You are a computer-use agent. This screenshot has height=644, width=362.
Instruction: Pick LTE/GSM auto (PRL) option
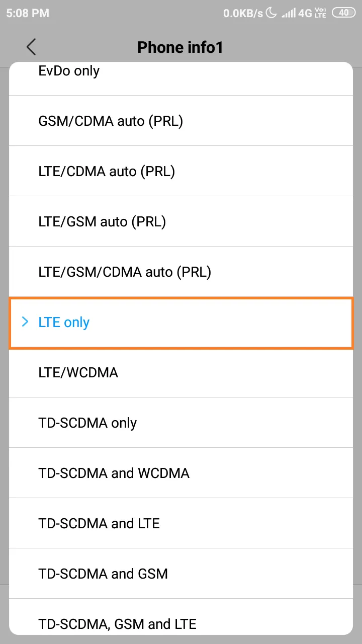point(181,221)
